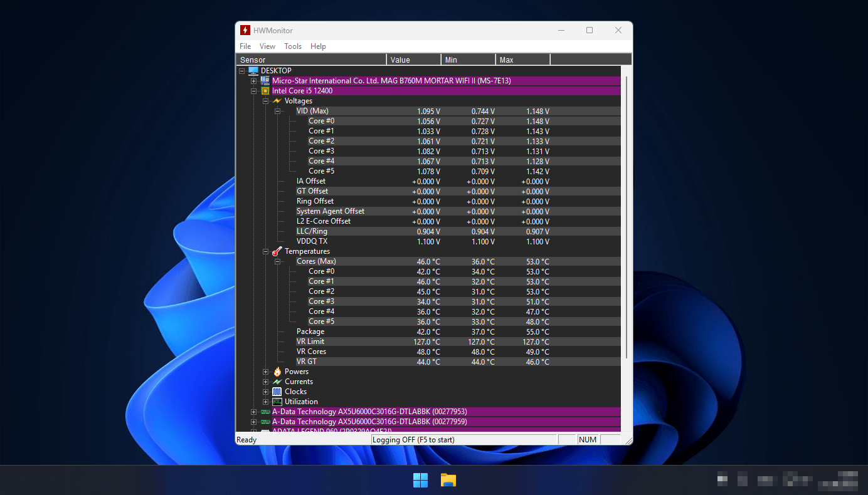Expand the A-Data (00277953) memory node
Screen dimensions: 868x495
(x=253, y=412)
